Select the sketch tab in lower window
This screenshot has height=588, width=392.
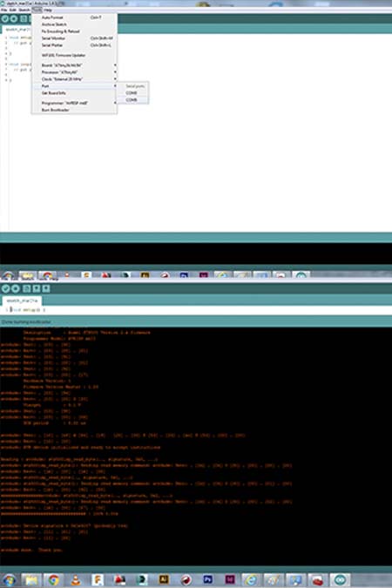(22, 301)
